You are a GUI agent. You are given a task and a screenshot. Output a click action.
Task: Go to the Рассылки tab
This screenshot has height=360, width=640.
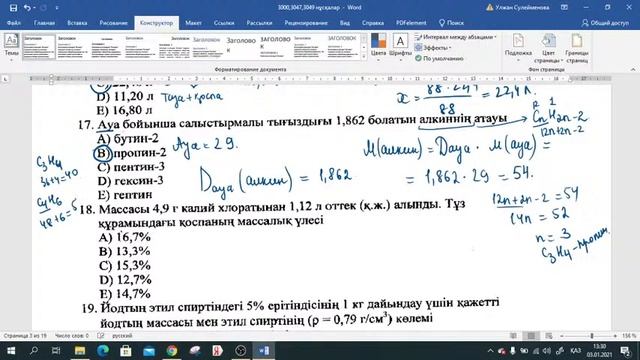tap(259, 23)
